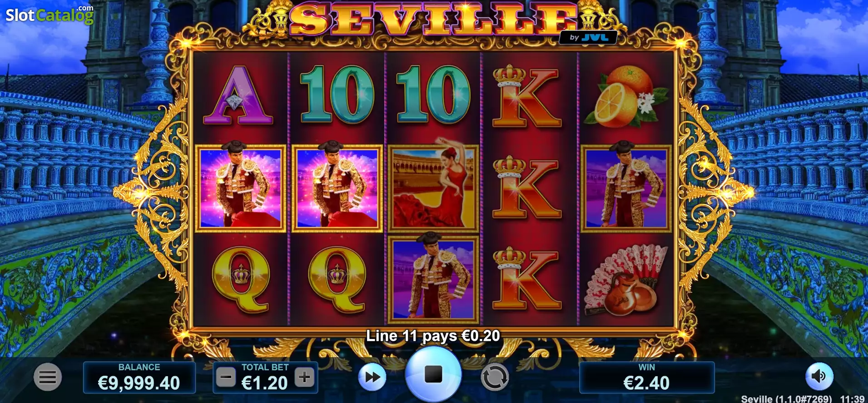Click the flamenco dancer symbol
Viewport: 868px width, 403px height.
pos(433,186)
